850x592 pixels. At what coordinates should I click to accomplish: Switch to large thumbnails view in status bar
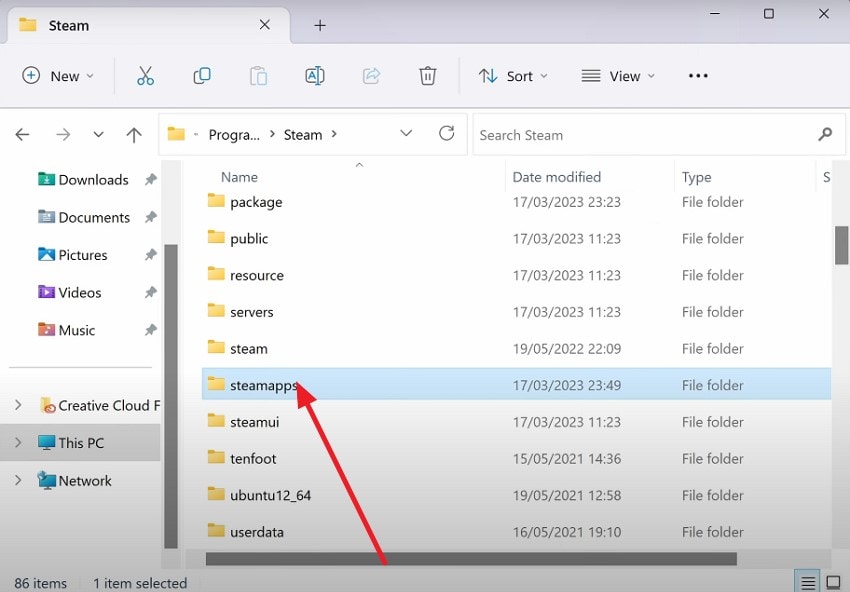[x=833, y=581]
